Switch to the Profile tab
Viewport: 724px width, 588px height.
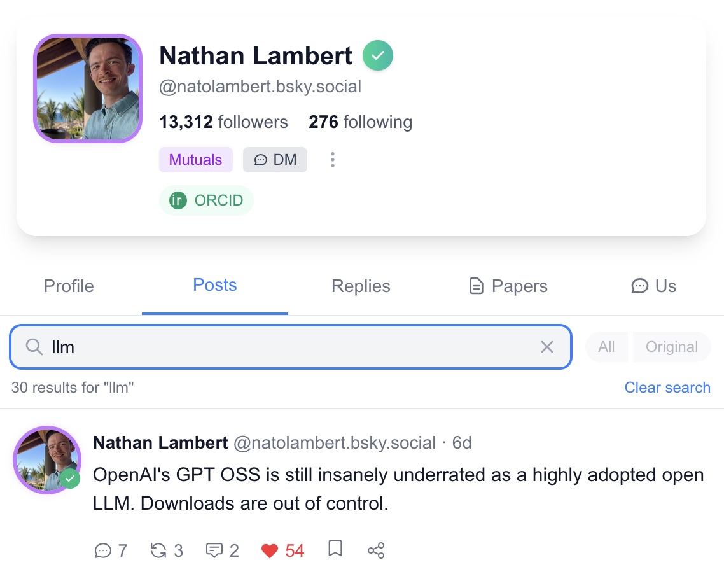[69, 286]
